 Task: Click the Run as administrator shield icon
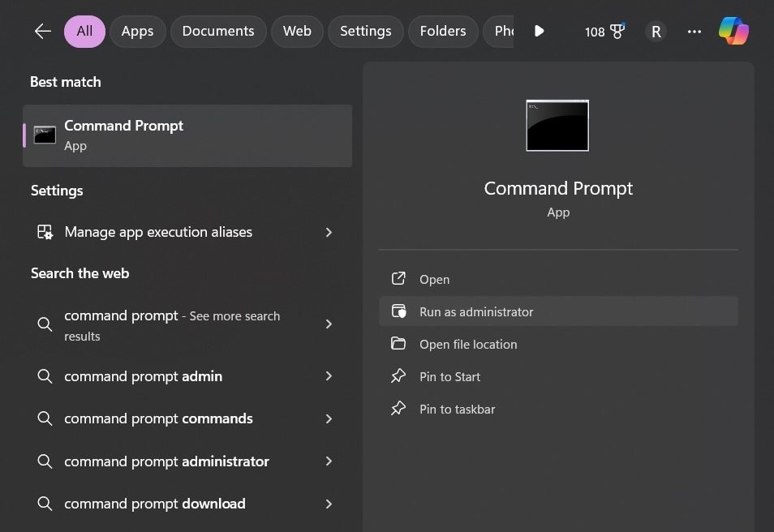(x=398, y=311)
